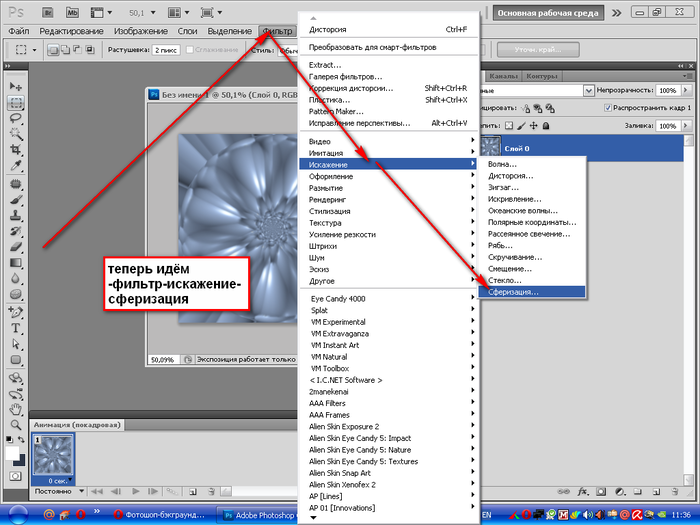Open marquee tool preset picker arrow

pos(34,50)
